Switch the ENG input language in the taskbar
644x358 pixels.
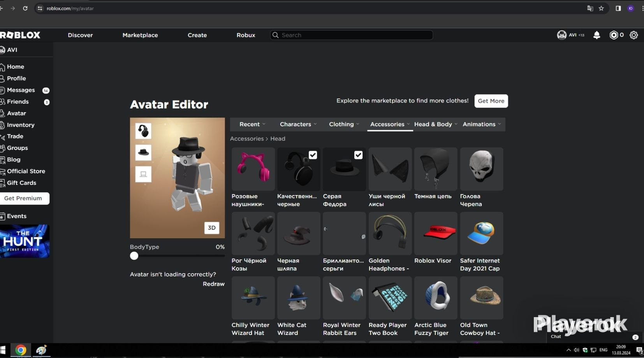coord(604,350)
